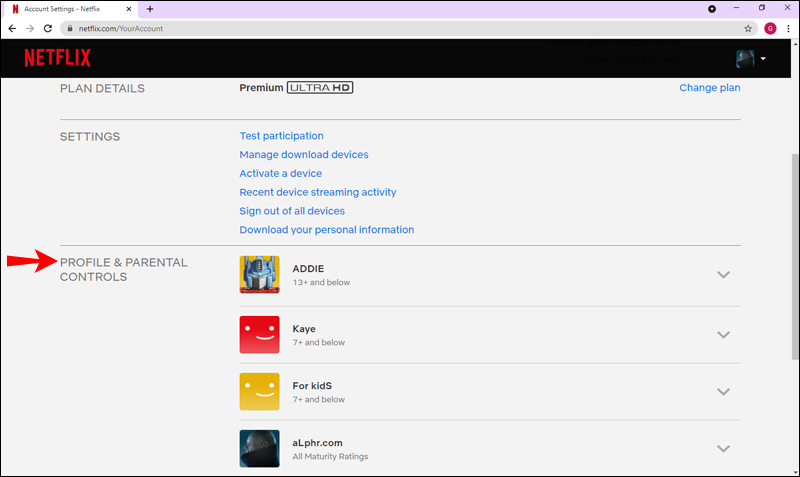Click Activate a device link
The height and width of the screenshot is (477, 800).
tap(281, 173)
